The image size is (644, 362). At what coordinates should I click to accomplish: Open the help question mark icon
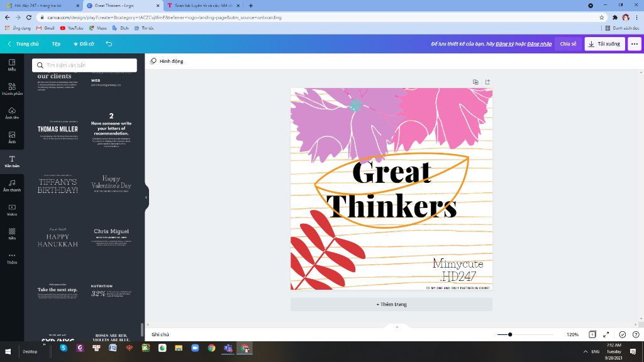click(x=636, y=334)
